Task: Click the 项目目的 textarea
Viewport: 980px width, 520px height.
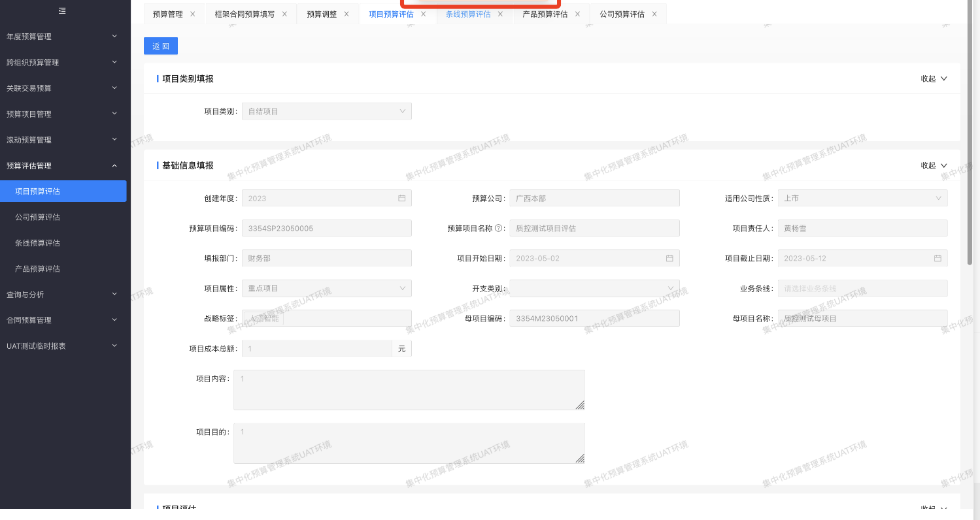Action: (409, 444)
